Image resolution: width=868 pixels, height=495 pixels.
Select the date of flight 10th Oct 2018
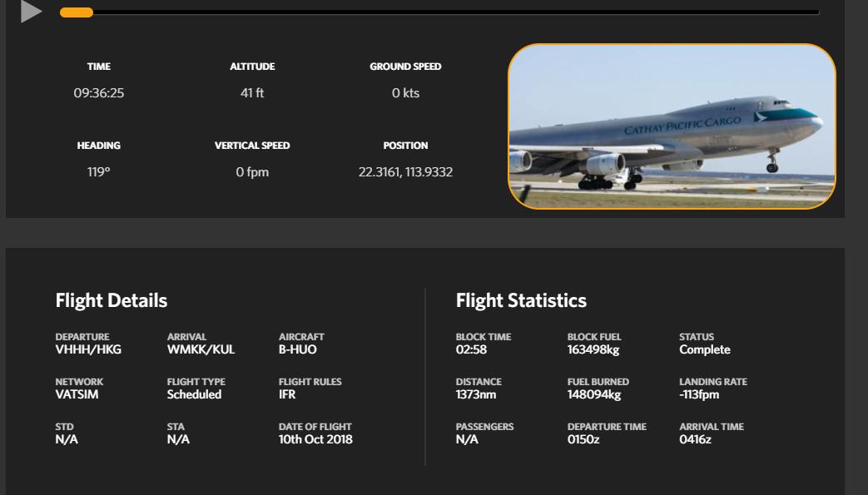pyautogui.click(x=315, y=439)
